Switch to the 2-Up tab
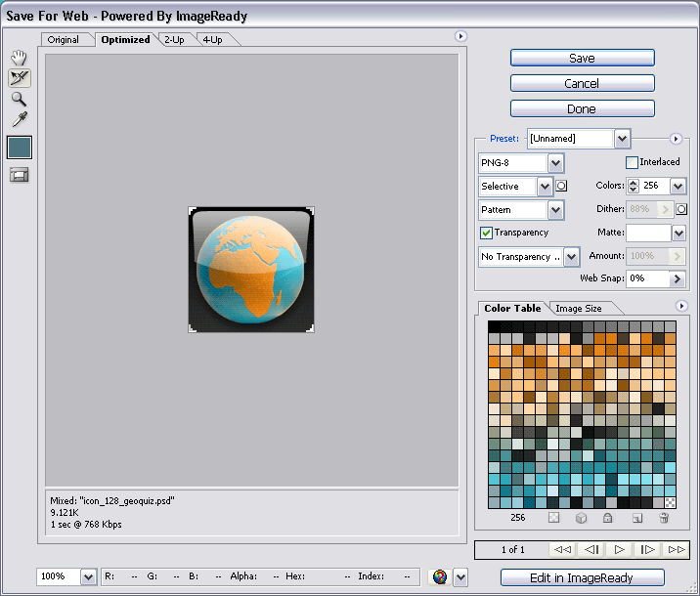Viewport: 700px width, 596px height. point(174,40)
